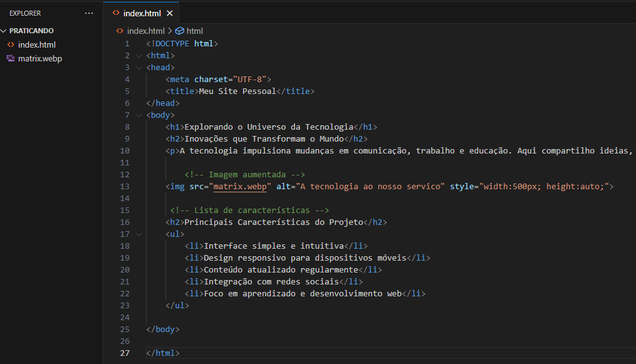Click the paragraph beginning "A tecnologia impulsiona"

click(x=405, y=151)
